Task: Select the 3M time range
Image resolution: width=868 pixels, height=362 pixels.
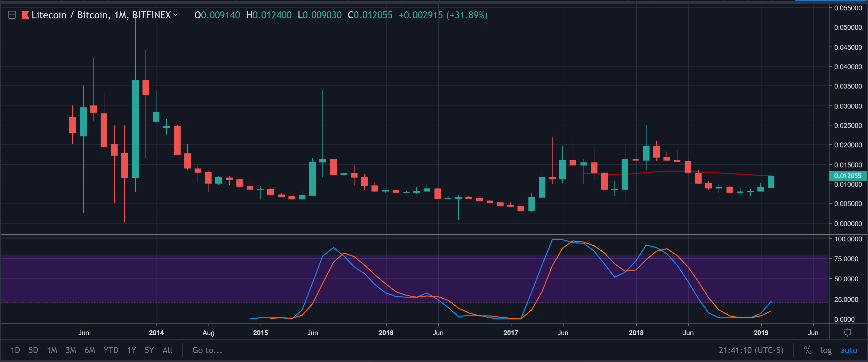Action: (x=71, y=350)
